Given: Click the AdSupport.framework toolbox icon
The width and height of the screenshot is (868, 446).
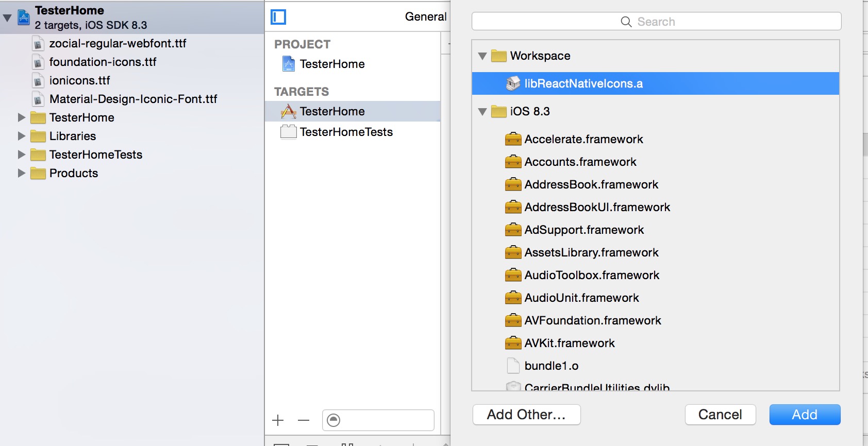Looking at the screenshot, I should (x=513, y=230).
